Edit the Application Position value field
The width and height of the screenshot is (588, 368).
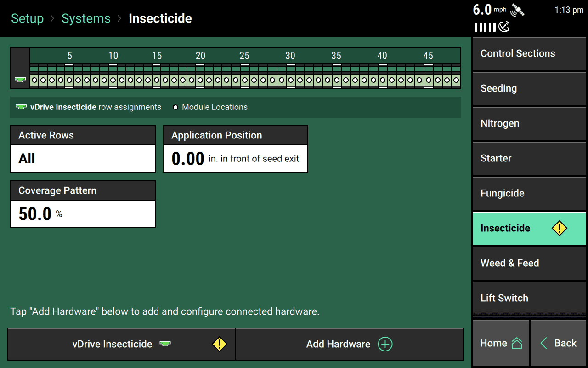click(x=235, y=159)
